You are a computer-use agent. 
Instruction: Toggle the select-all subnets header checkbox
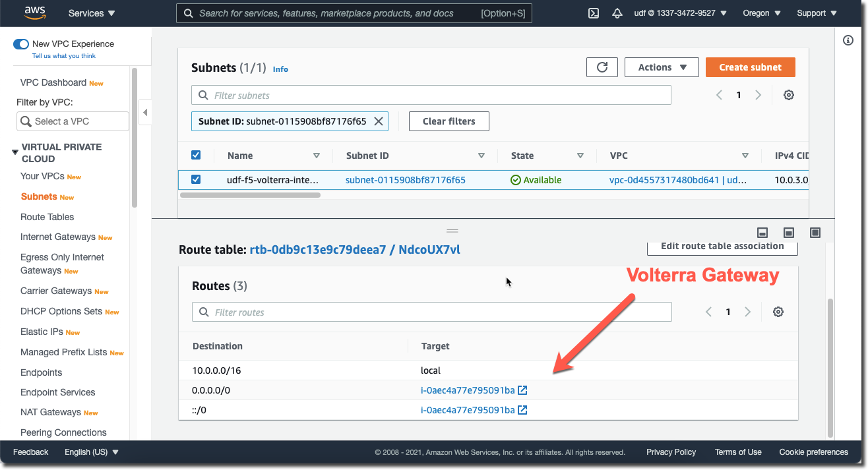pyautogui.click(x=196, y=156)
